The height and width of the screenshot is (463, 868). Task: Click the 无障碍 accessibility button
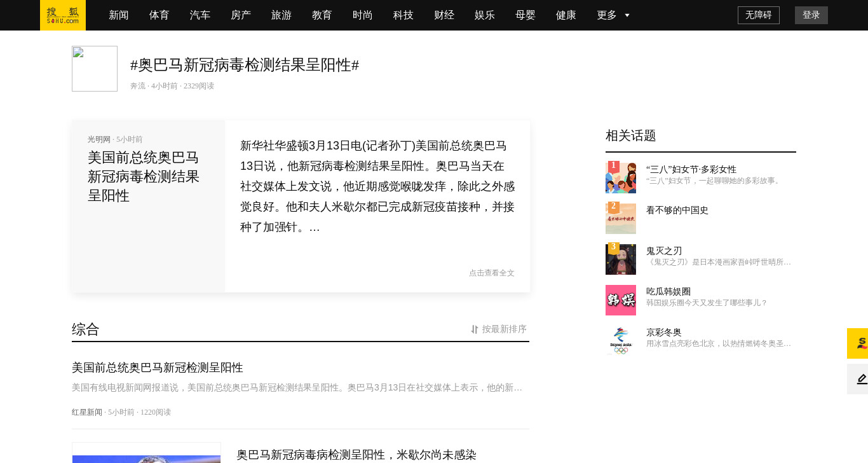tap(759, 15)
